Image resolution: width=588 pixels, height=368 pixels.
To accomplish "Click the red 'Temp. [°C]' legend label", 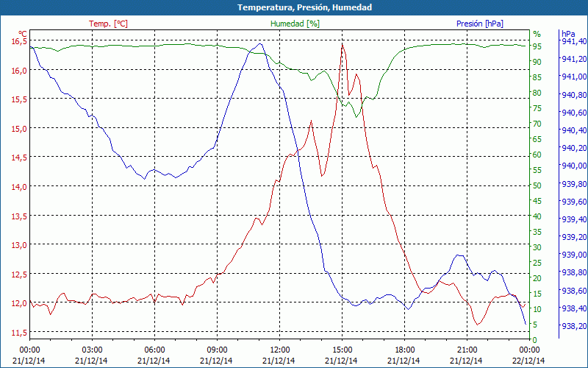I will coord(108,24).
